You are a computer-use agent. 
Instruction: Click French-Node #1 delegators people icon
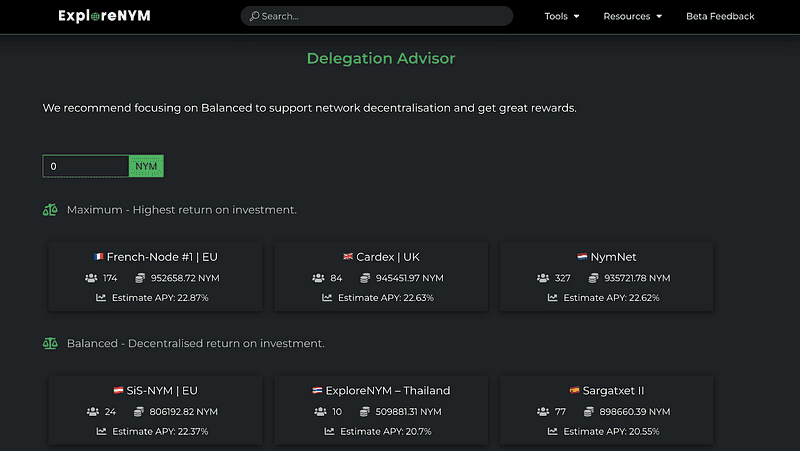point(93,278)
